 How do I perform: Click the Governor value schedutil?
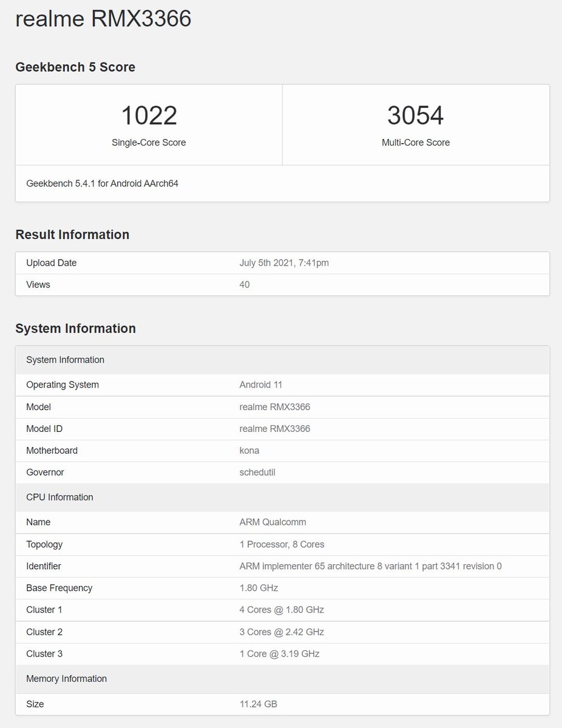[257, 472]
